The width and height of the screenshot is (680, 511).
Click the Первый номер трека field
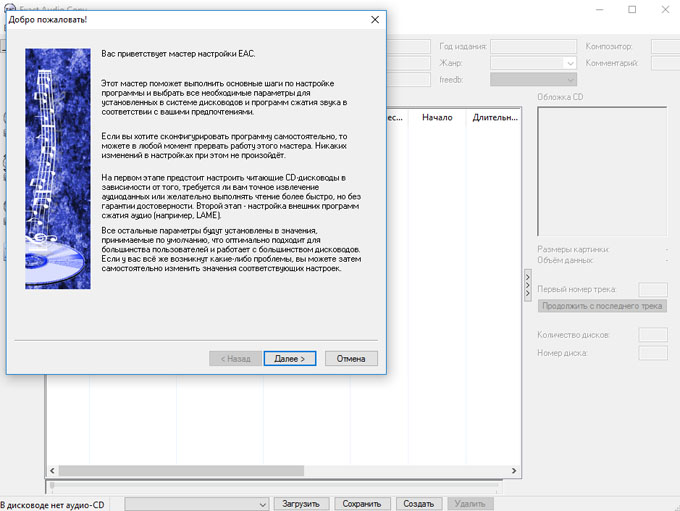tap(652, 289)
